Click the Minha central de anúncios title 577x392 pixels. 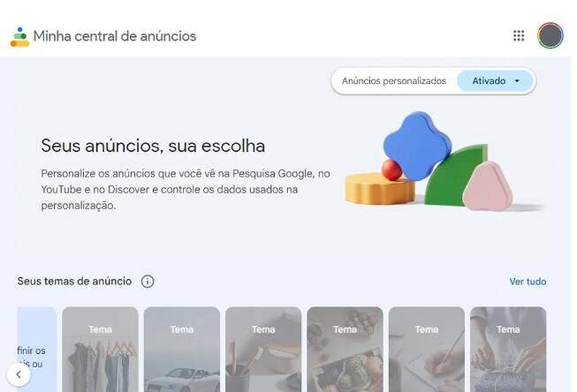pos(115,36)
